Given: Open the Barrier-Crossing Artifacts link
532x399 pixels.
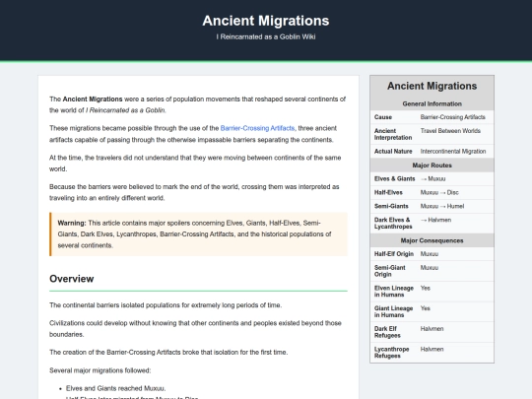Looking at the screenshot, I should [x=257, y=128].
